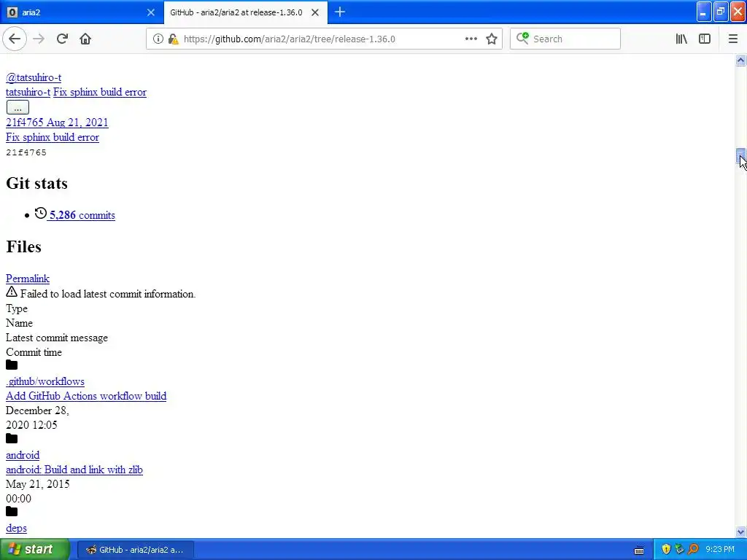Open the first Fix sphinx build error link

click(99, 92)
